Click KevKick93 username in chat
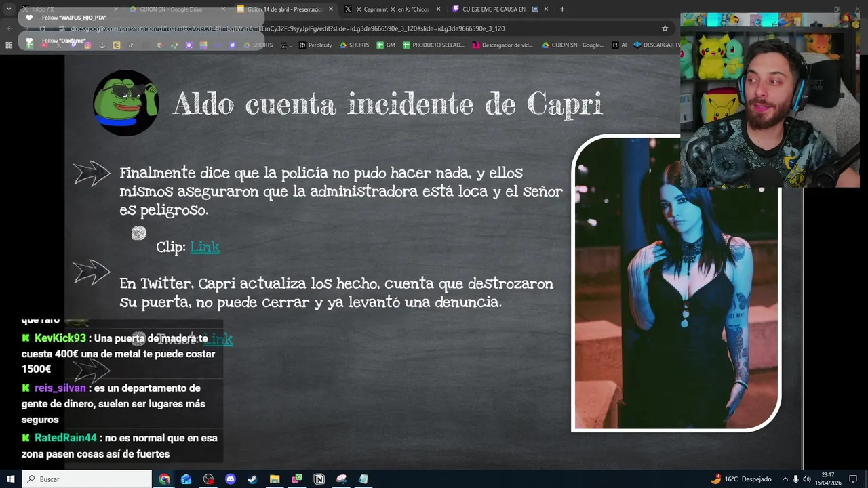Image resolution: width=868 pixels, height=488 pixels. point(60,338)
